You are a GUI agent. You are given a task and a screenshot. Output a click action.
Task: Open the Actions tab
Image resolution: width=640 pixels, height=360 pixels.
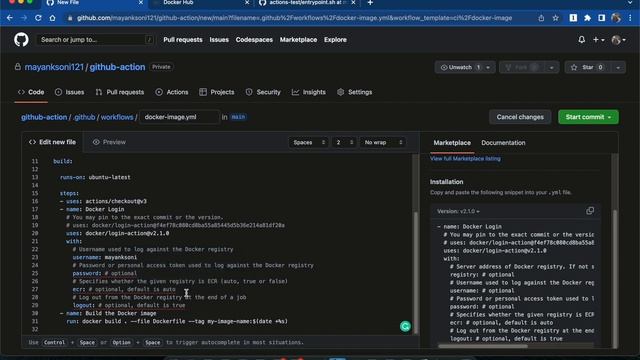pos(172,92)
